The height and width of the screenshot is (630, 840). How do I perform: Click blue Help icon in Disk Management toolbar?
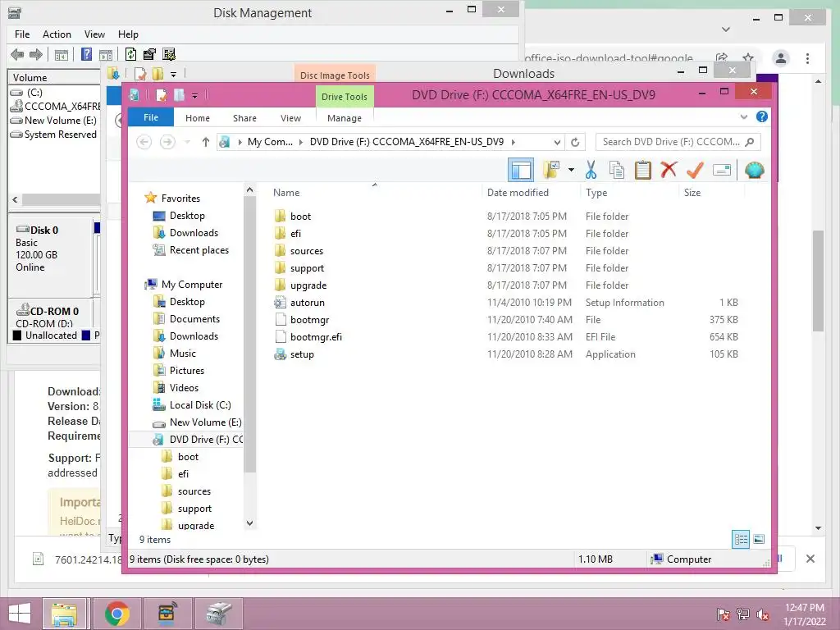point(86,54)
